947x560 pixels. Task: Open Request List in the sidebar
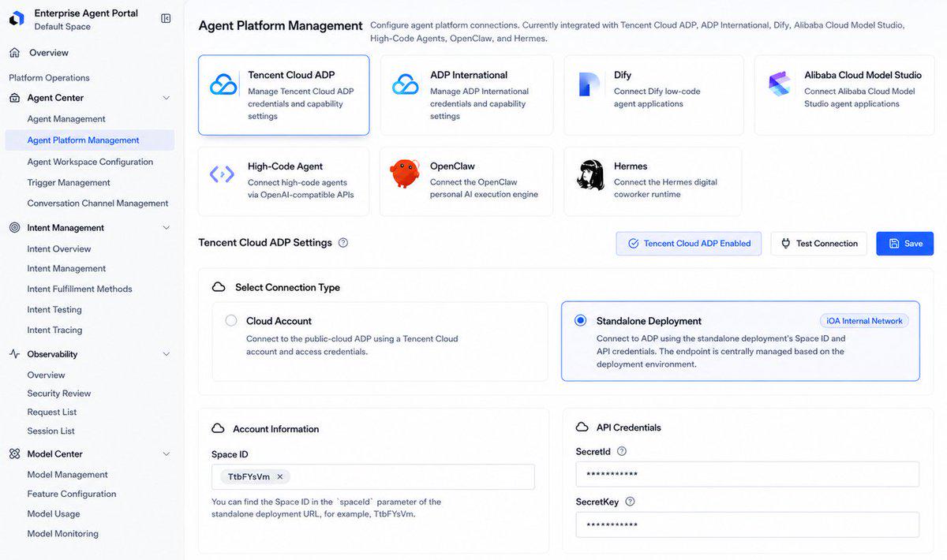click(x=52, y=413)
